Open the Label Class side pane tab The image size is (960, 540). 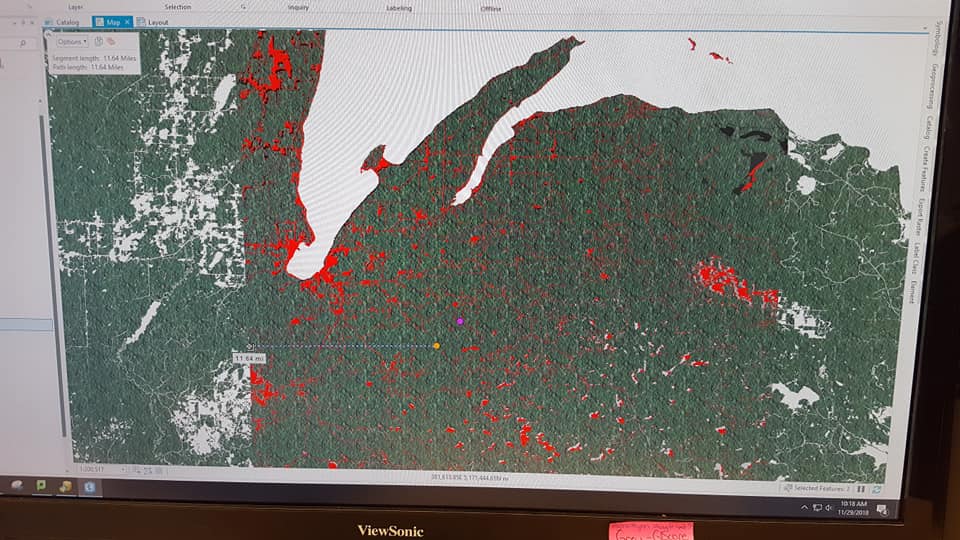916,258
